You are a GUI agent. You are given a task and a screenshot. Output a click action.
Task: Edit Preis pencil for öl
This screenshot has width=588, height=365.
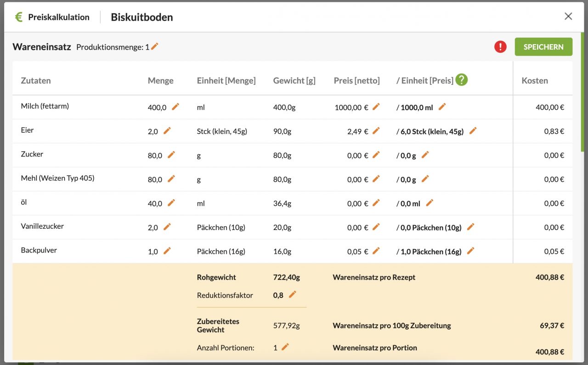[x=376, y=202]
